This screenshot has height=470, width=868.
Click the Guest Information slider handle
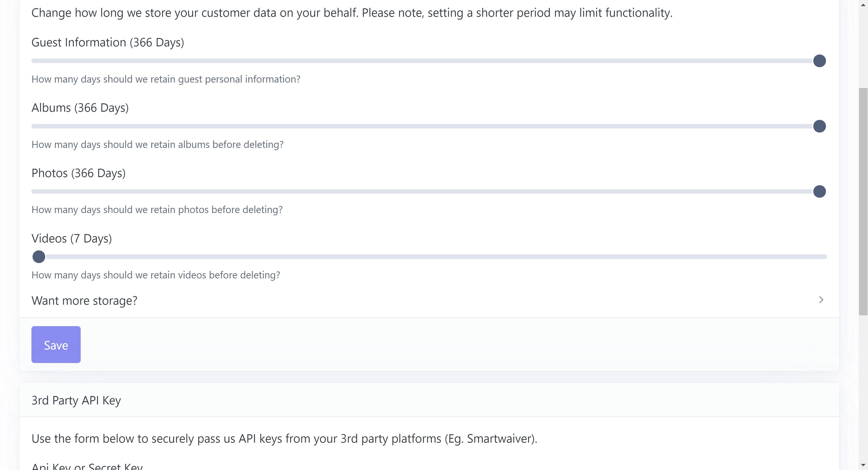(x=819, y=61)
